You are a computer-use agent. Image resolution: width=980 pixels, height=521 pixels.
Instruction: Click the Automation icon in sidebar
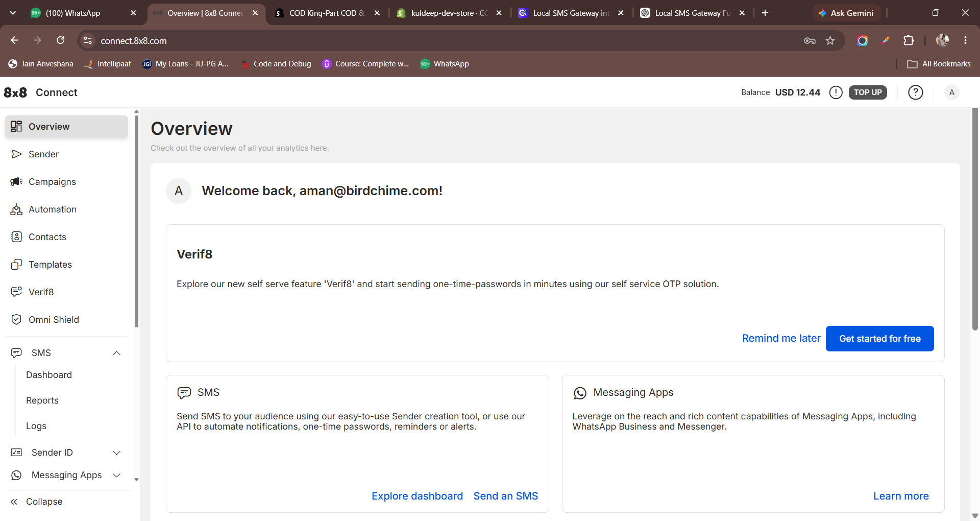coord(16,209)
